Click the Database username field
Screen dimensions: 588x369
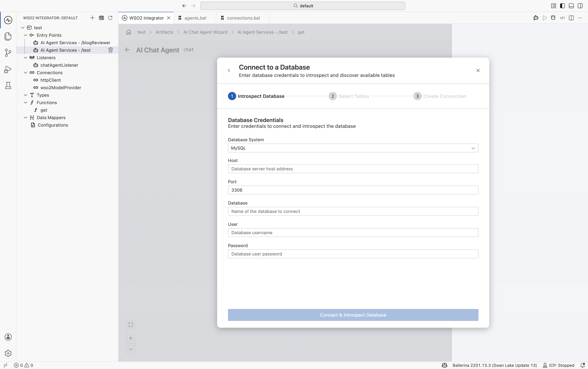coord(353,232)
